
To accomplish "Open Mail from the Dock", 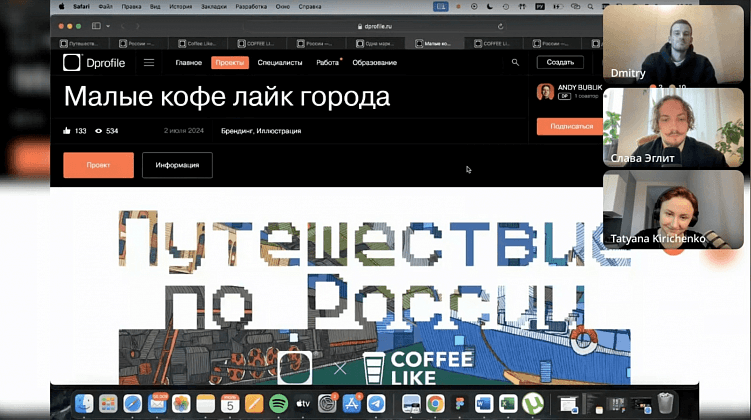I will pyautogui.click(x=157, y=404).
